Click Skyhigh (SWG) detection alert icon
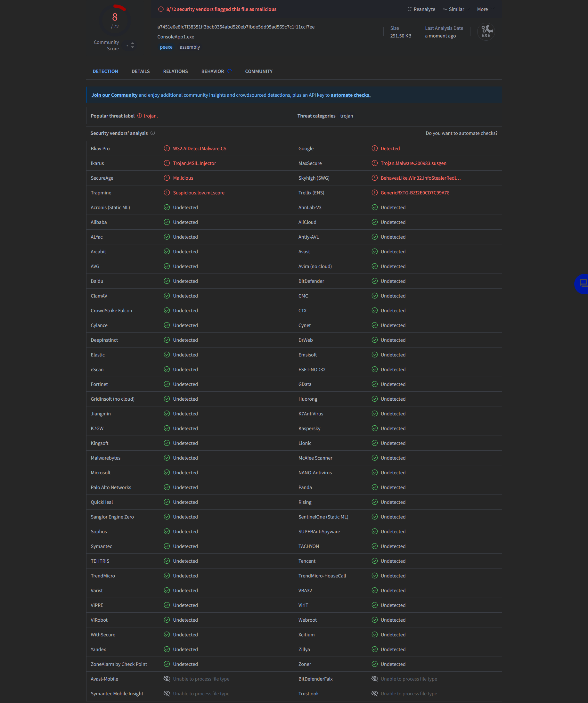The image size is (588, 703). point(374,178)
